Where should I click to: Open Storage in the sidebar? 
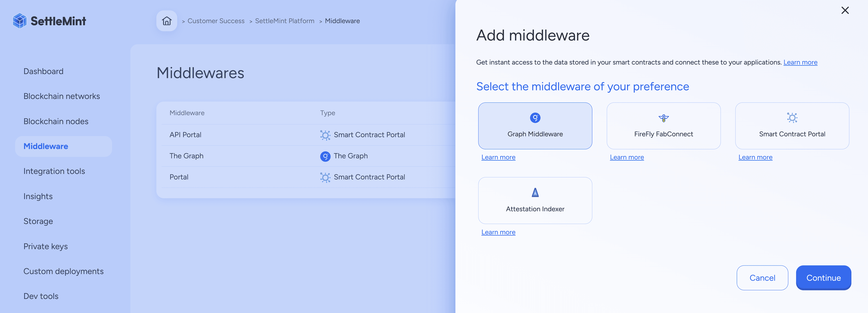point(38,221)
